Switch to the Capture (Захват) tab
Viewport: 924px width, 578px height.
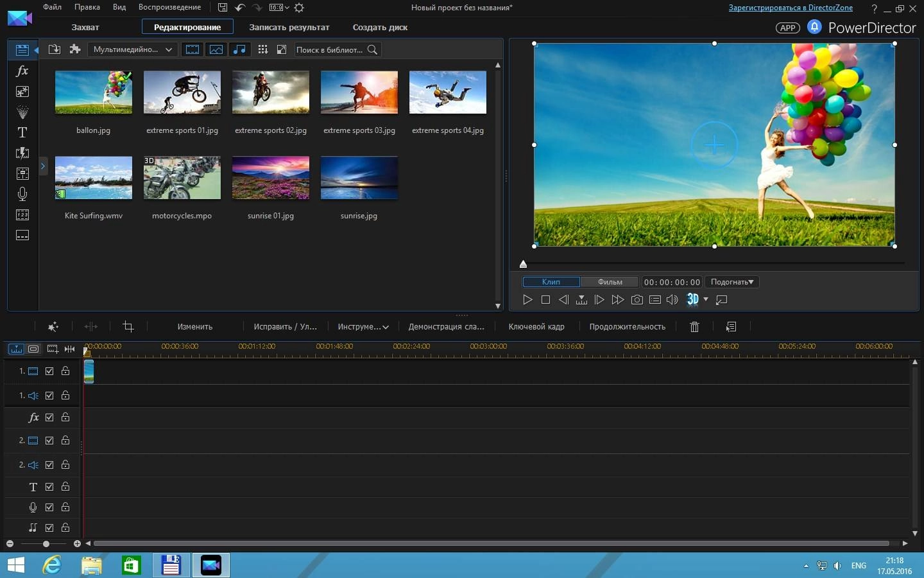pyautogui.click(x=85, y=27)
